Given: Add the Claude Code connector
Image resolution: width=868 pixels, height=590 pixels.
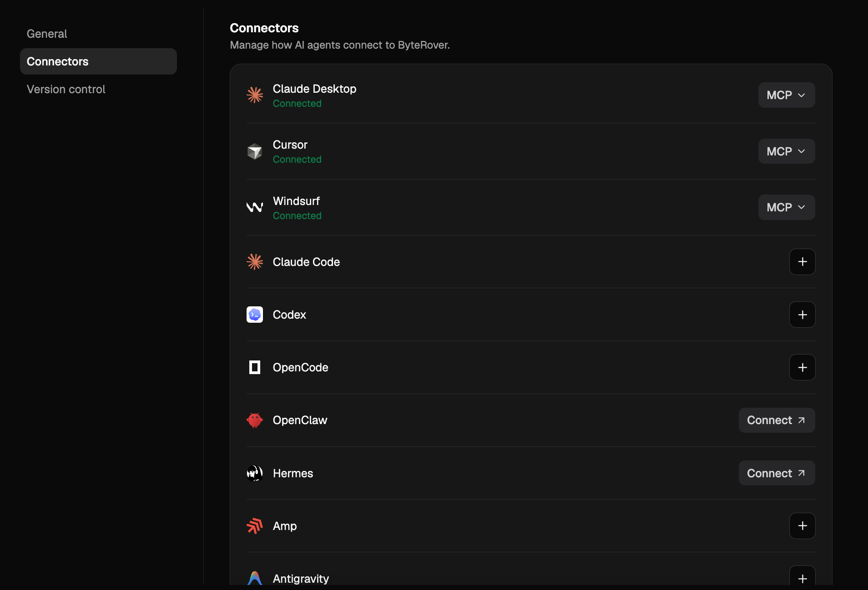Looking at the screenshot, I should [x=802, y=262].
